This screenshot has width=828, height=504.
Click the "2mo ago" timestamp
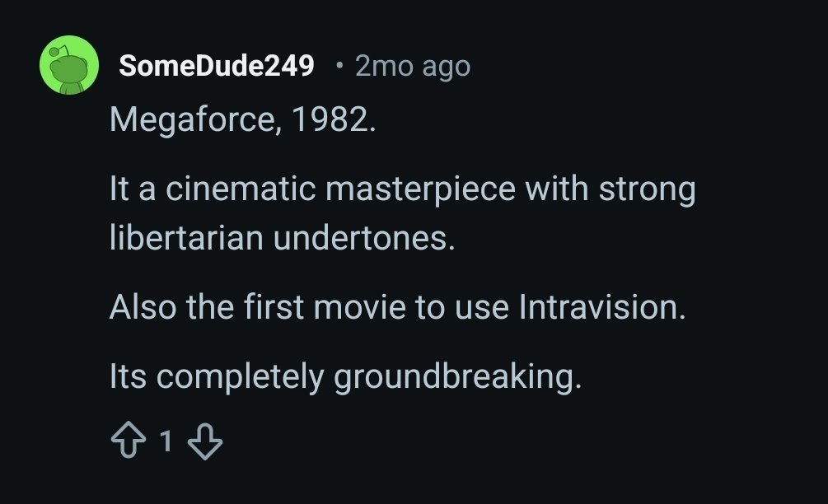412,66
